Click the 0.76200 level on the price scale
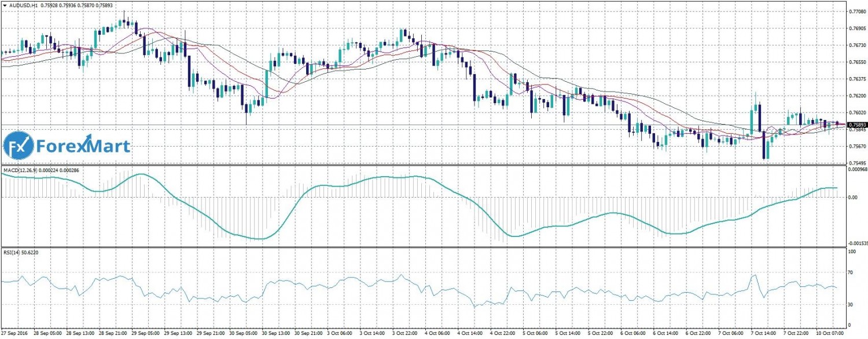The image size is (868, 339). coord(856,96)
